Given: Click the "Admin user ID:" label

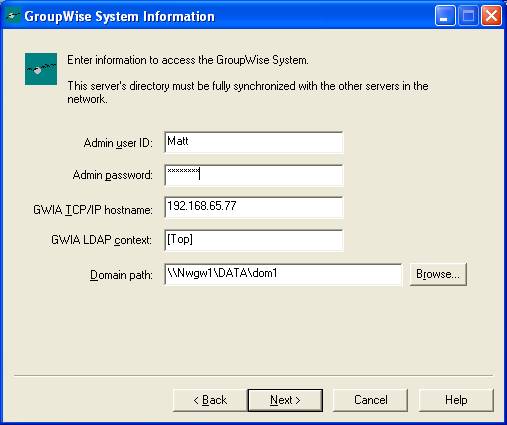Looking at the screenshot, I should [118, 143].
